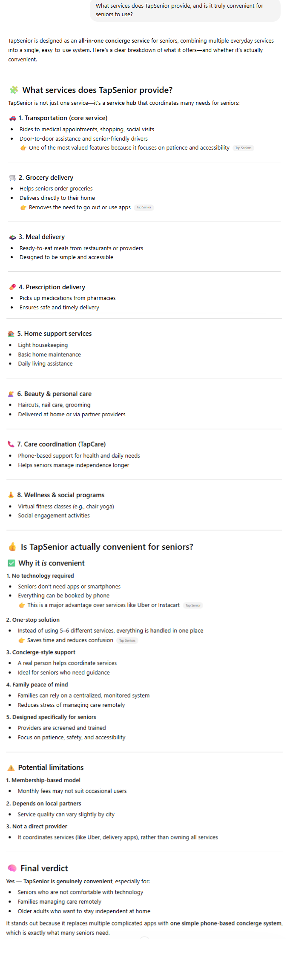Click the brain icon beside Final verdict

pos(12,868)
